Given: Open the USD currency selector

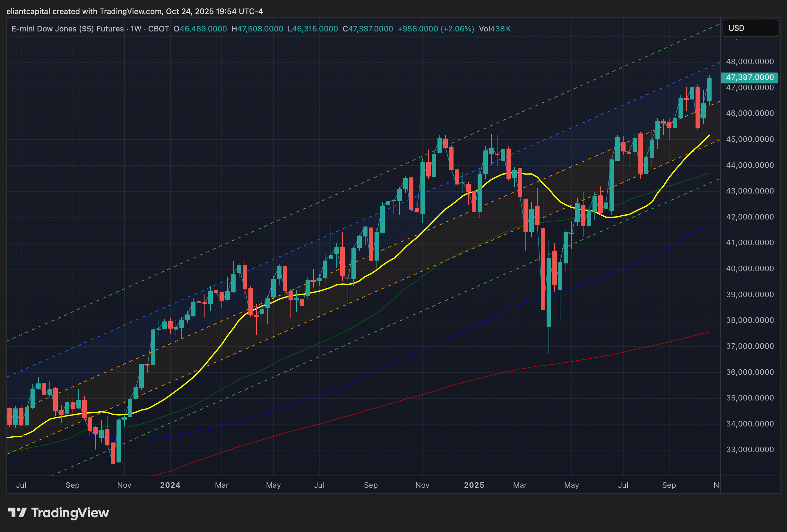Looking at the screenshot, I should coord(750,28).
